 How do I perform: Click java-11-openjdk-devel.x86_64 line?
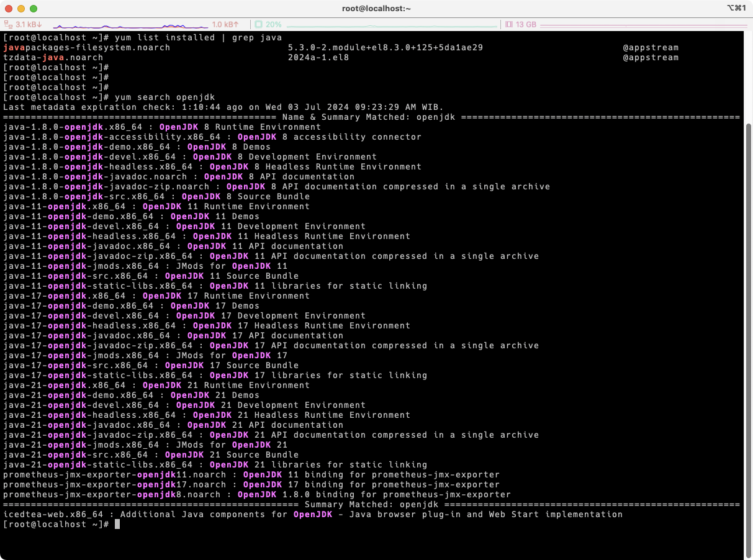point(184,226)
